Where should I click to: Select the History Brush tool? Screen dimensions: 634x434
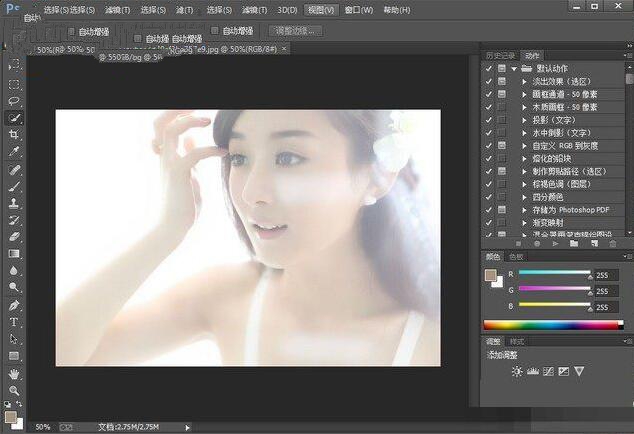(x=14, y=220)
